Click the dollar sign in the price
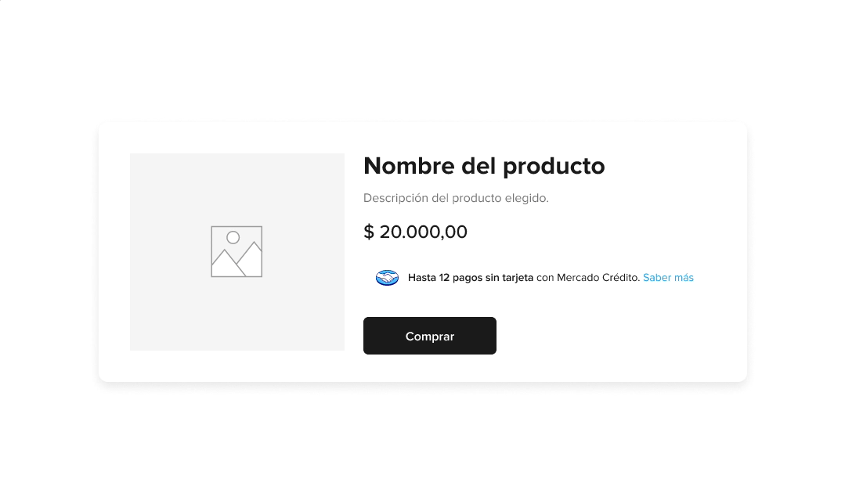 point(369,232)
